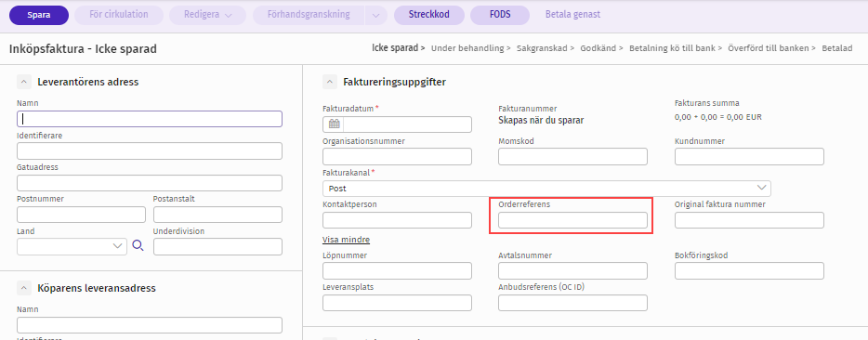Screen dimensions: 868x340
Task: Click the Visa mindre link
Action: point(346,240)
